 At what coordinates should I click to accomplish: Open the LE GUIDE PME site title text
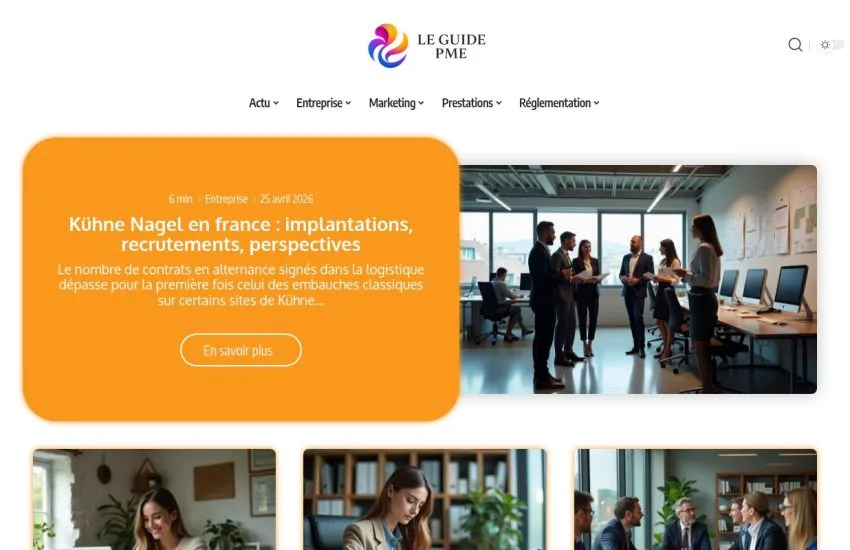pos(451,46)
